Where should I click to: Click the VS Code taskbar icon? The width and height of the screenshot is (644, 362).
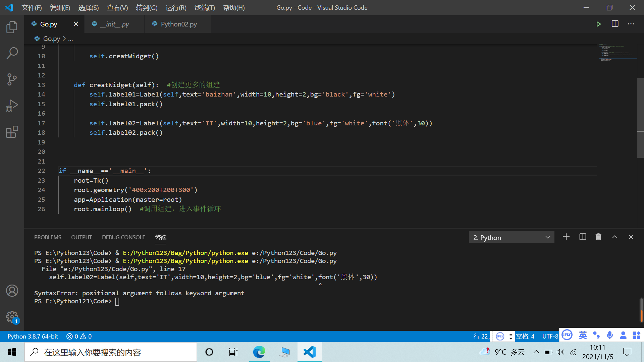pos(309,352)
